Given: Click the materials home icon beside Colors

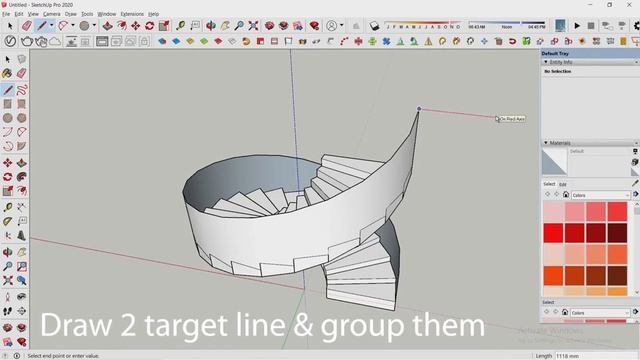Looking at the screenshot, I should [x=566, y=195].
